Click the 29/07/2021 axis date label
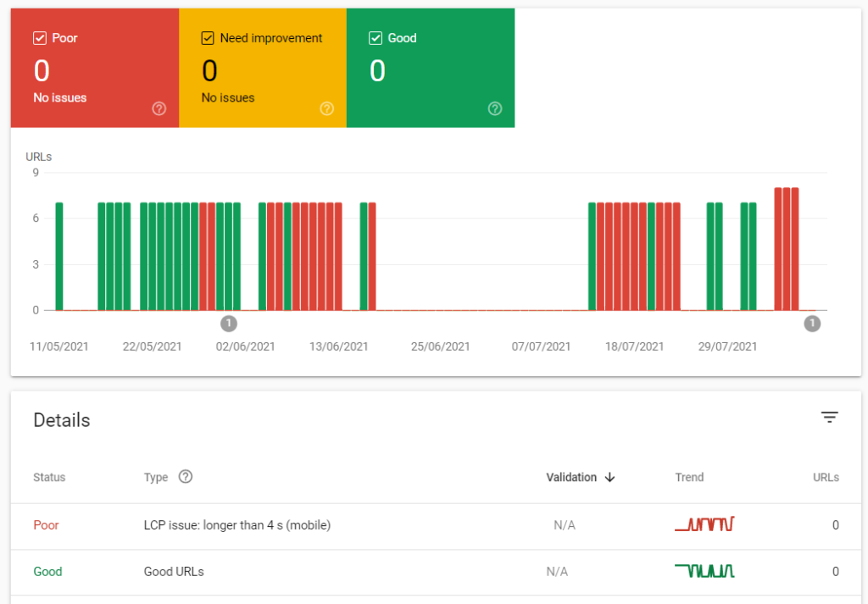The image size is (868, 604). click(x=727, y=346)
